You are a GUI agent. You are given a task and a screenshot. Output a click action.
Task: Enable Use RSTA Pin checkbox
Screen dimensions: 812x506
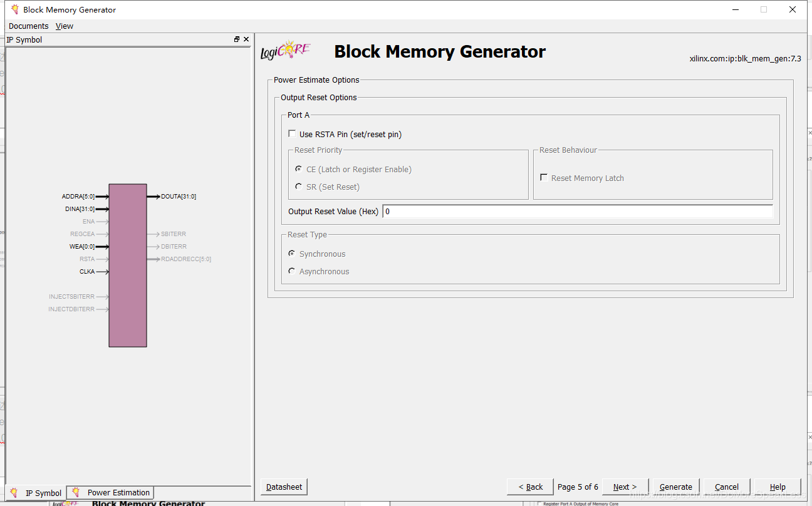coord(292,134)
